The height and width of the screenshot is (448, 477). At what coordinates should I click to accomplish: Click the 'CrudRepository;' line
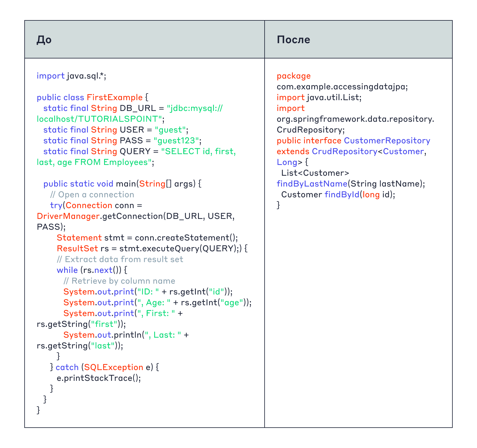[x=311, y=130]
